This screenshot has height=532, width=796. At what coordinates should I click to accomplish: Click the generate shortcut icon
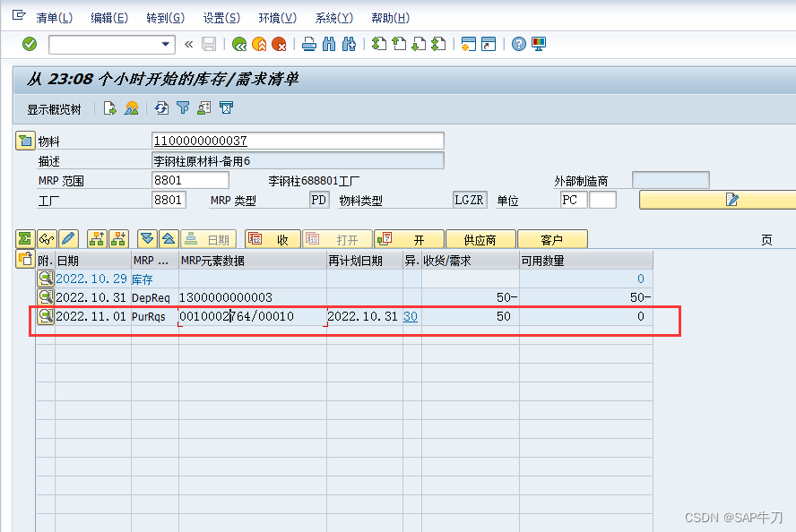pyautogui.click(x=489, y=44)
